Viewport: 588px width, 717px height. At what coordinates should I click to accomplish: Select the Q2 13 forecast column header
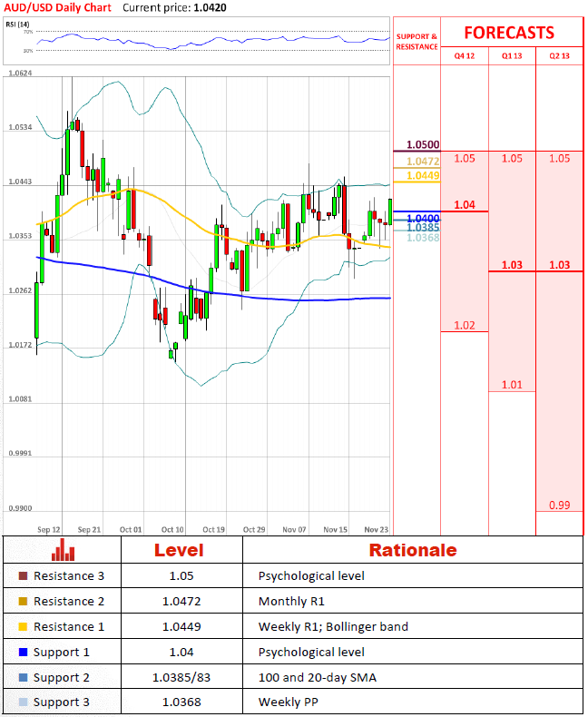coord(559,55)
